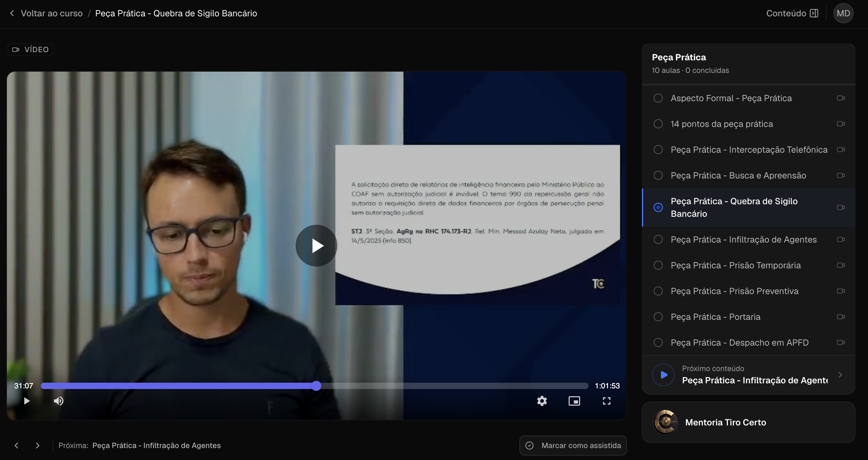Enter fullscreen video mode
This screenshot has width=868, height=460.
[606, 401]
